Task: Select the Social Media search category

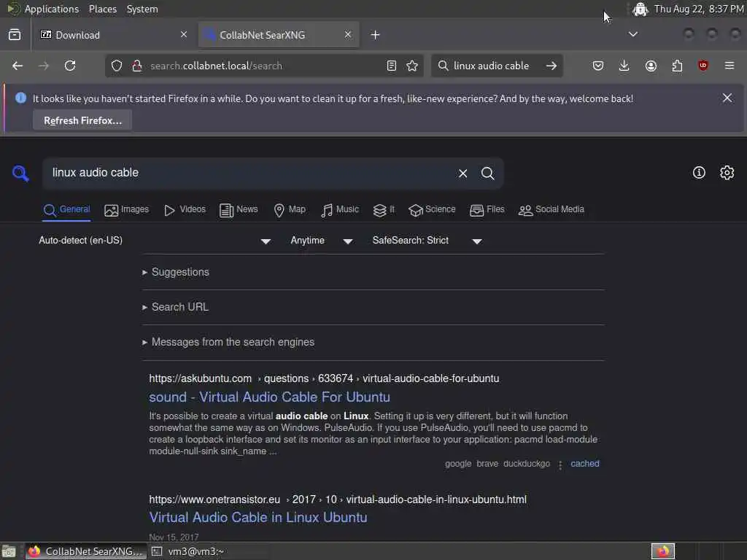Action: (551, 209)
